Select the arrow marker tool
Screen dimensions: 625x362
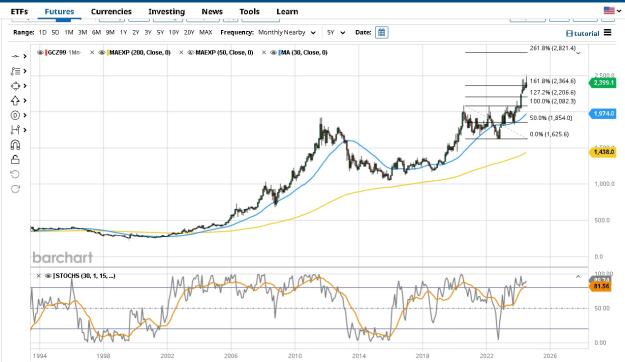click(x=15, y=100)
